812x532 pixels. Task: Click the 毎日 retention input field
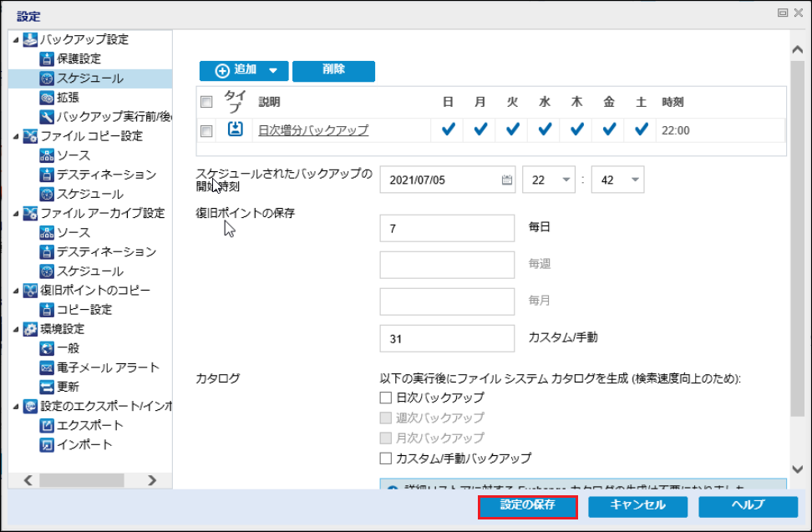coord(447,228)
